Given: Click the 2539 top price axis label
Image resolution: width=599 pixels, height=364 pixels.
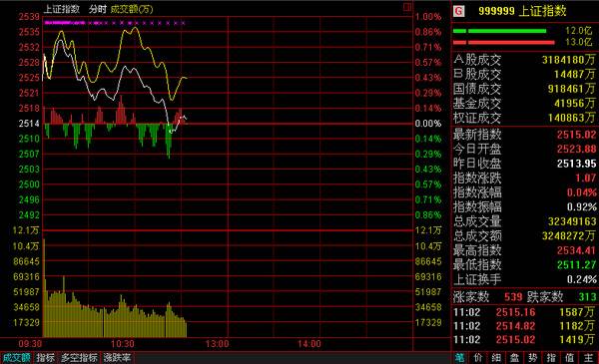Looking at the screenshot, I should coord(29,17).
